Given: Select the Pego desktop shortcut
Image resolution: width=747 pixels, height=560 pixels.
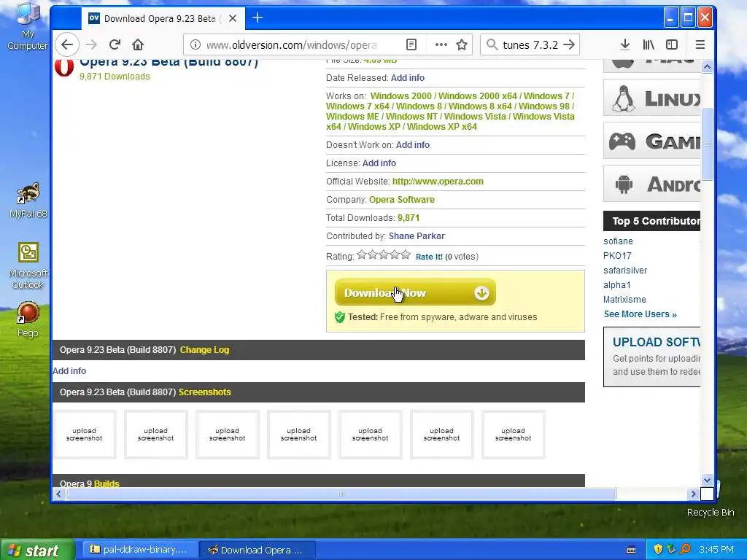Looking at the screenshot, I should coord(28,319).
